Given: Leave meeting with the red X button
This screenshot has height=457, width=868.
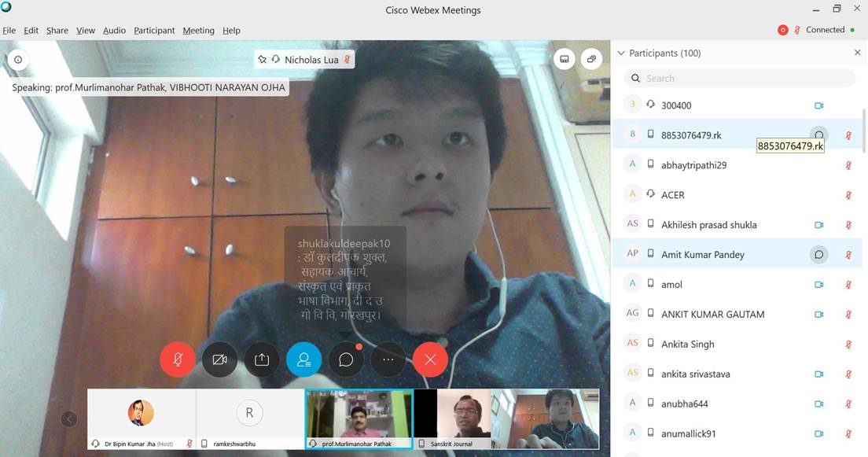Looking at the screenshot, I should tap(430, 359).
